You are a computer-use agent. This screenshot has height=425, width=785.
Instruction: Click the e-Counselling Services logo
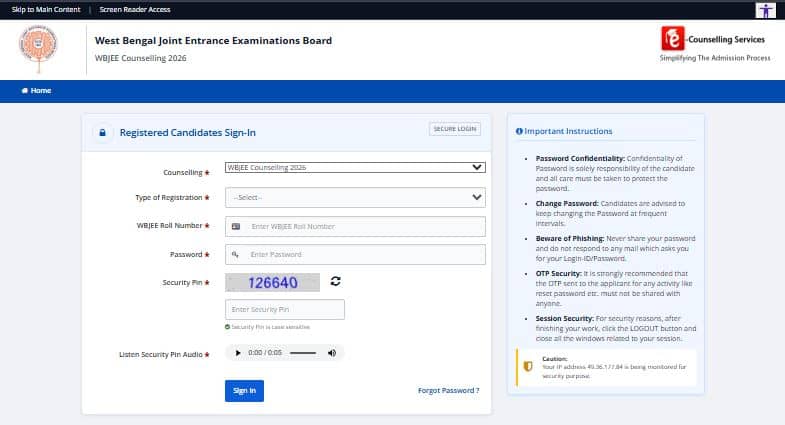pos(714,44)
